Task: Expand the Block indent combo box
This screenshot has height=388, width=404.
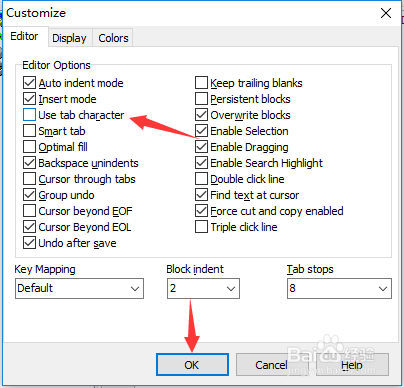Action: (x=203, y=288)
